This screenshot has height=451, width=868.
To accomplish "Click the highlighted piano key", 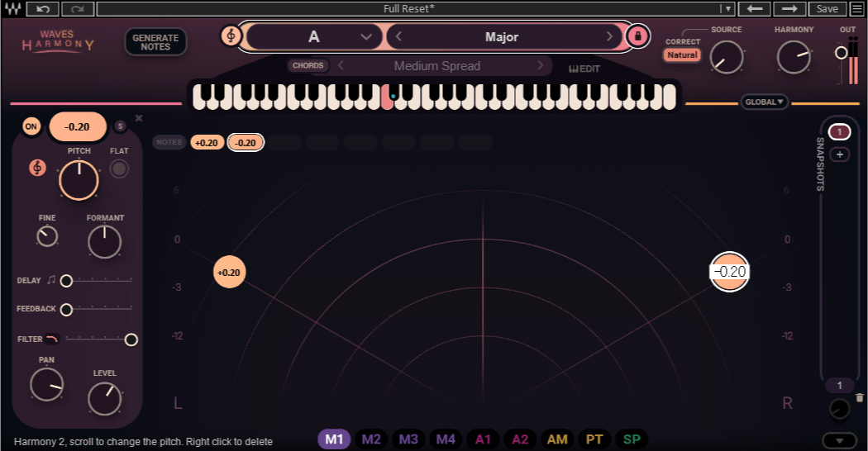I will coord(387,97).
